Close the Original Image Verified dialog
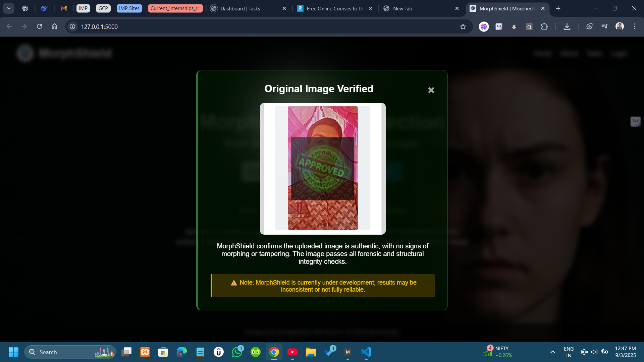This screenshot has height=362, width=644. (431, 90)
